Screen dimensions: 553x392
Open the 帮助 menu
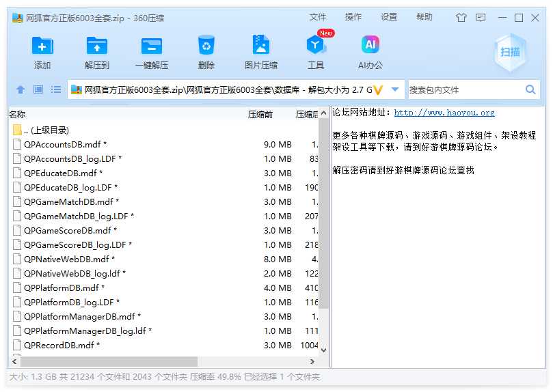coord(424,17)
